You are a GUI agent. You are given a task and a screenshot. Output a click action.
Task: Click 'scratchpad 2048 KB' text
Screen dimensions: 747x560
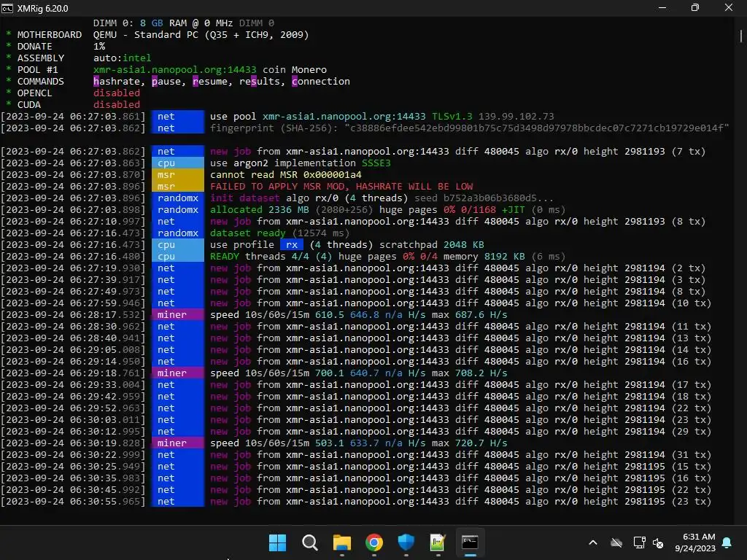[432, 245]
